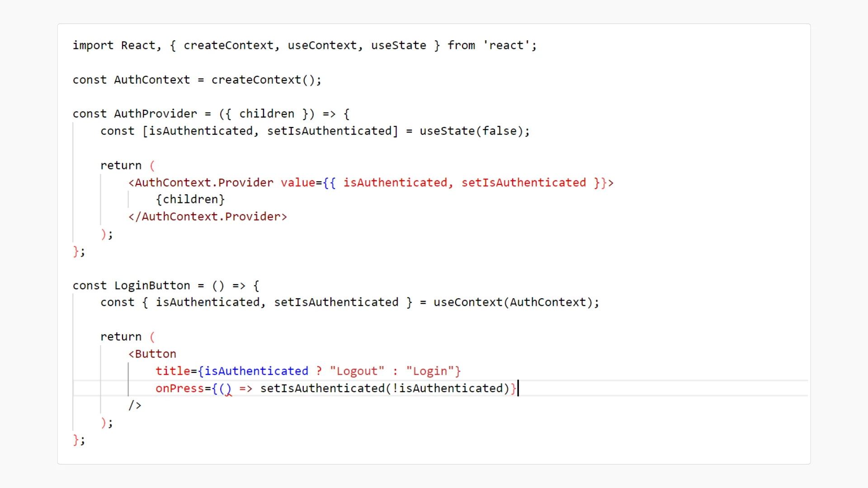The width and height of the screenshot is (868, 488).
Task: Click the final closing brace of LoginButton
Action: (76, 440)
